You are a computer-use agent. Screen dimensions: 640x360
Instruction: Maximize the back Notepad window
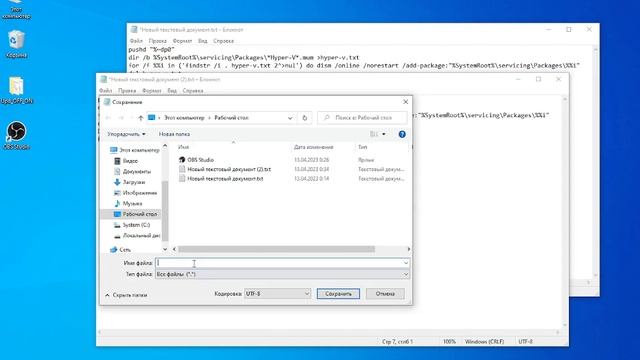(x=569, y=29)
